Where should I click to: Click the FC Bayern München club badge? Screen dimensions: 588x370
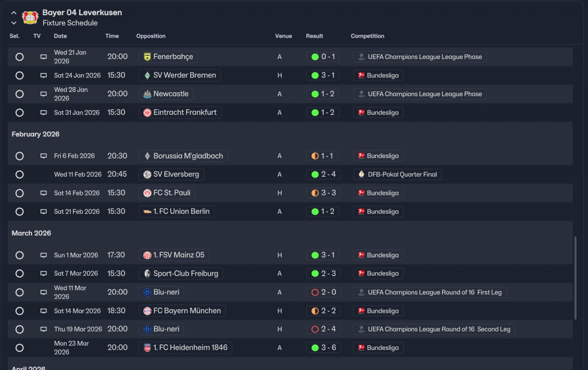147,311
